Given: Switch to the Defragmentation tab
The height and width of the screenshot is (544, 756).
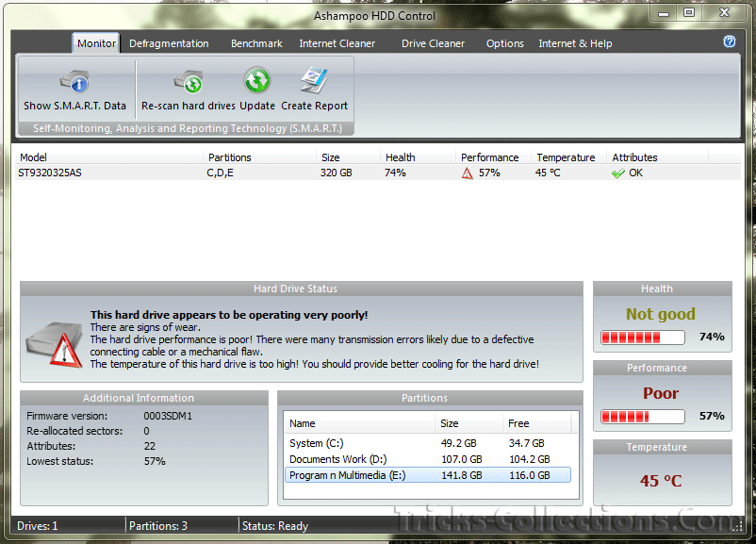Looking at the screenshot, I should click(169, 43).
